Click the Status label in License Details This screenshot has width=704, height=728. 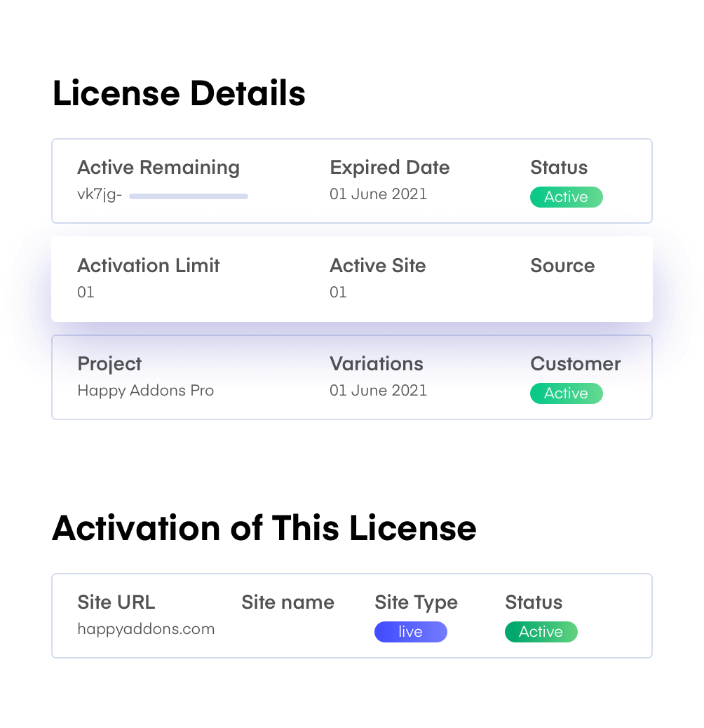[560, 167]
